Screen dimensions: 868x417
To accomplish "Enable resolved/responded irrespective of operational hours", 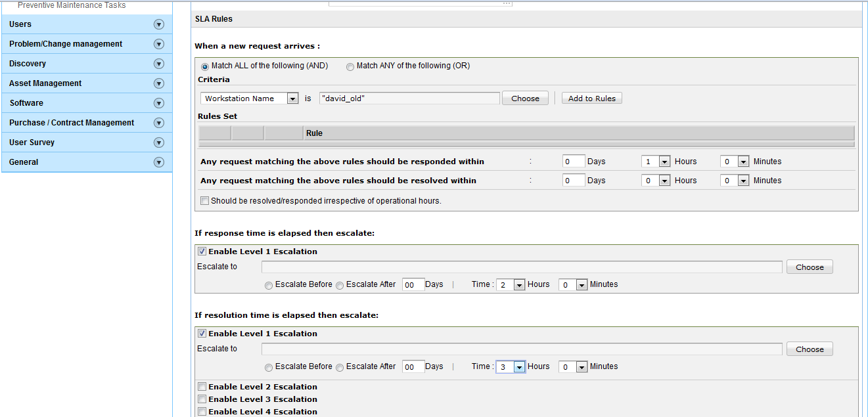I will tap(204, 201).
